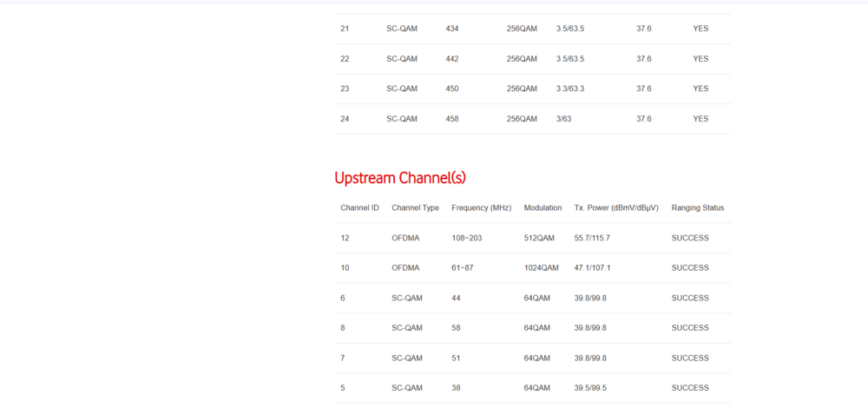
Task: Click the Modulation column header
Action: (x=543, y=208)
